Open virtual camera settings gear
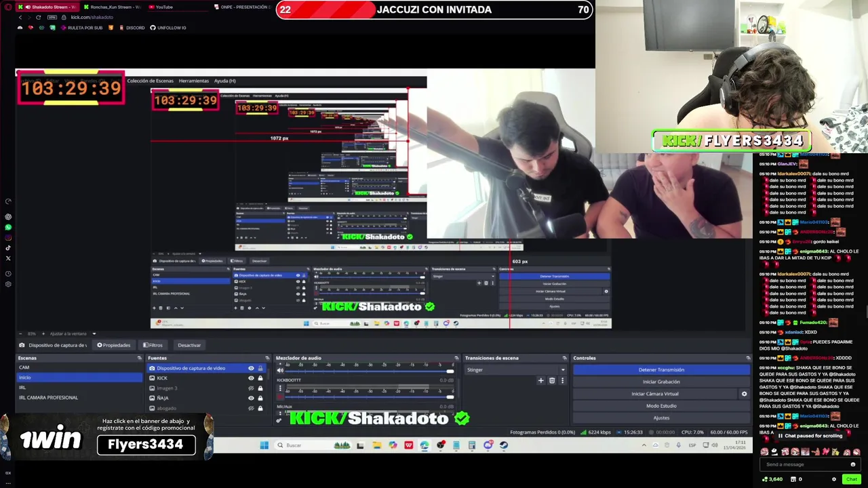Screen dimensions: 868x488 (744, 394)
